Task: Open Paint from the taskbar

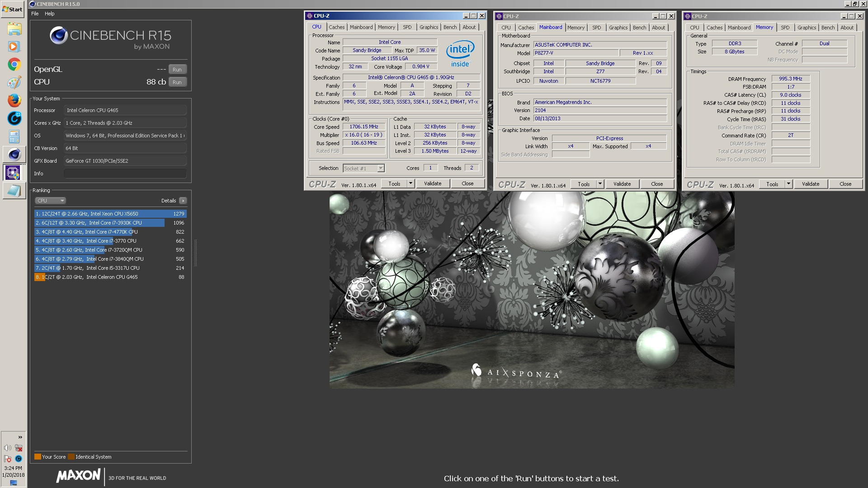Action: pos(14,82)
